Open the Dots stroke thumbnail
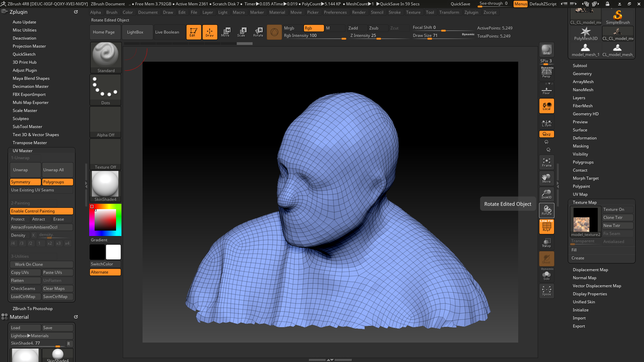 pos(105,89)
